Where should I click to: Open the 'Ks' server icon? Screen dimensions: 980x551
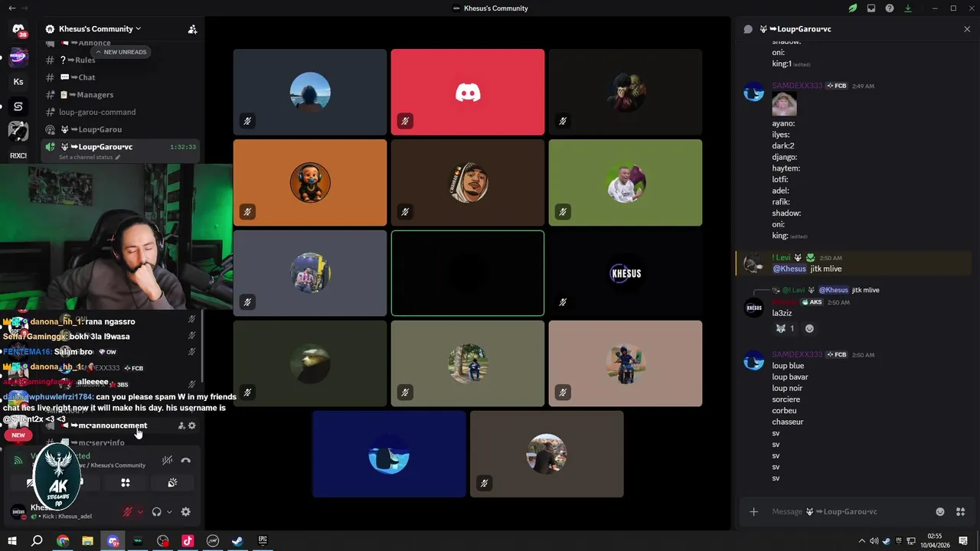click(x=18, y=82)
